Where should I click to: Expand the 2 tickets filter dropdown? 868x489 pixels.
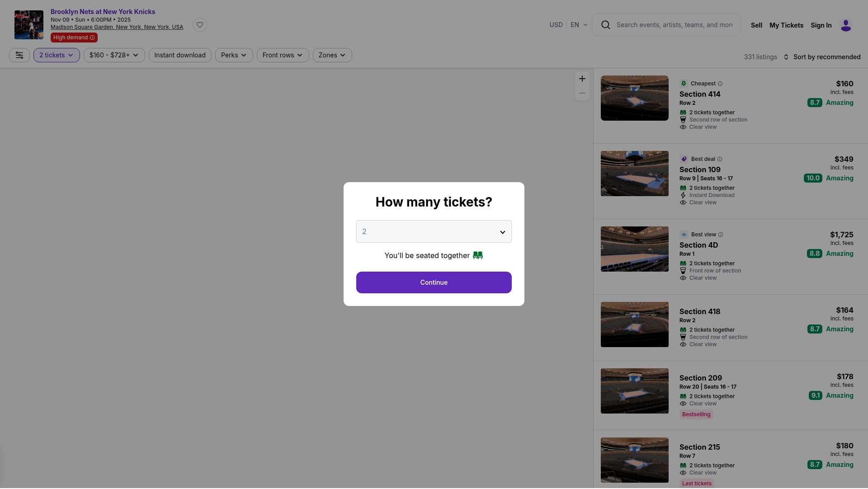click(57, 55)
